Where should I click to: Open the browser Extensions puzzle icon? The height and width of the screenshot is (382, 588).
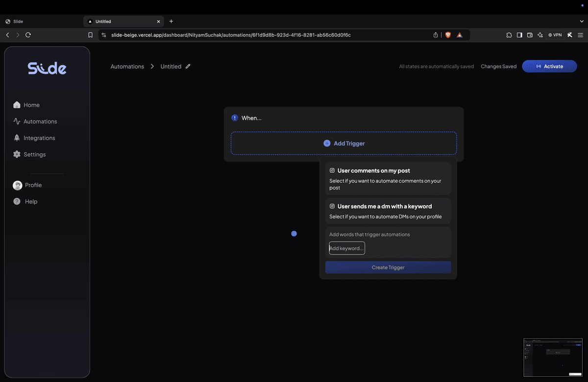point(509,35)
